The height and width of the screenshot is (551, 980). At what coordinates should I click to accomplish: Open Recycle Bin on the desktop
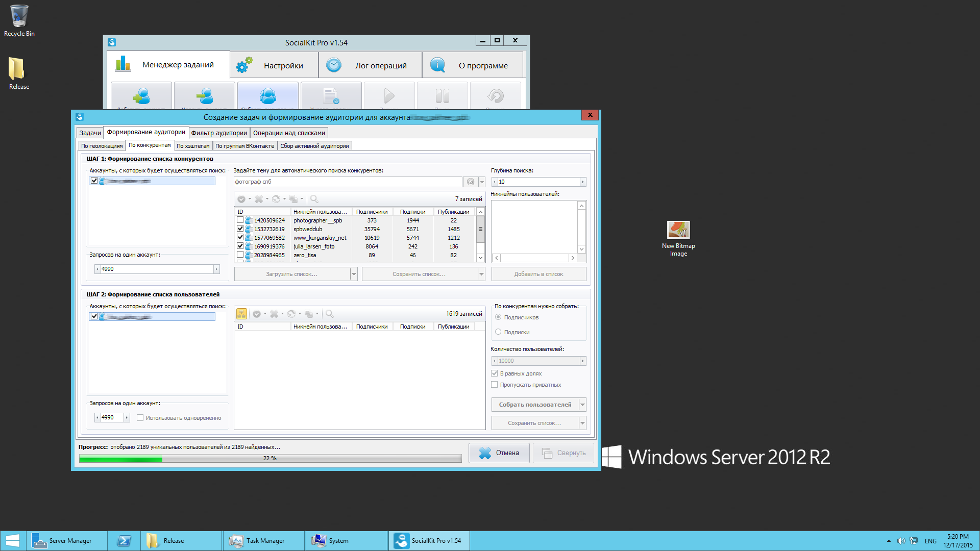19,21
